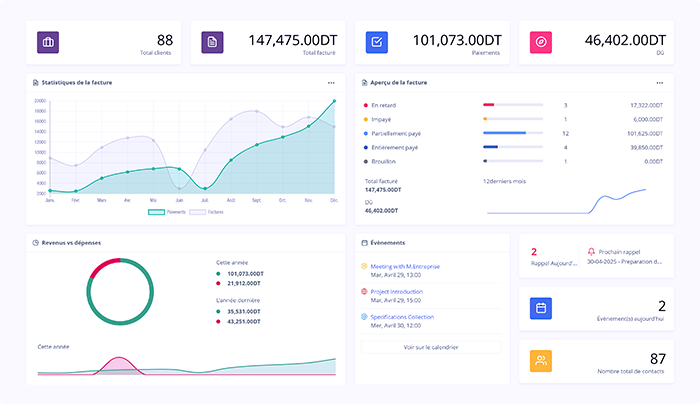Click the Rappel Aujourd'hui count of 2
Screen dimensions: 700x404
534,252
